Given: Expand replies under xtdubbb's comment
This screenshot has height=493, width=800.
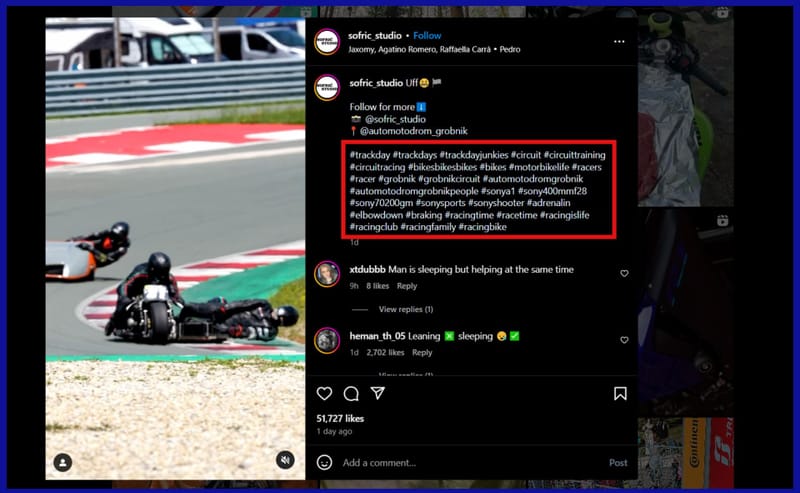Looking at the screenshot, I should 406,309.
